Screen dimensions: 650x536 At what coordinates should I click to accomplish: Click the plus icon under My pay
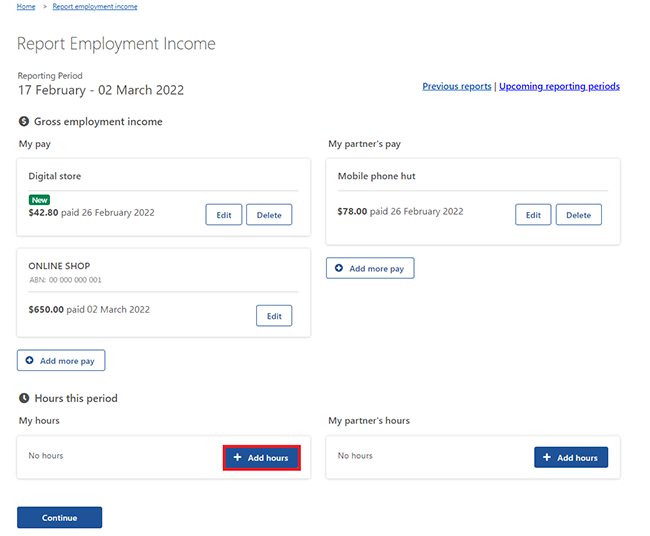click(x=30, y=360)
